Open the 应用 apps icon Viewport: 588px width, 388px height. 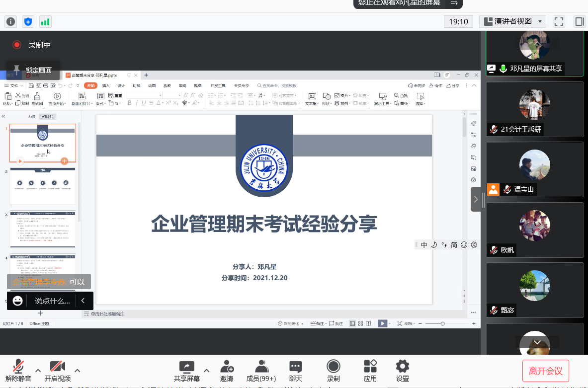(x=370, y=366)
